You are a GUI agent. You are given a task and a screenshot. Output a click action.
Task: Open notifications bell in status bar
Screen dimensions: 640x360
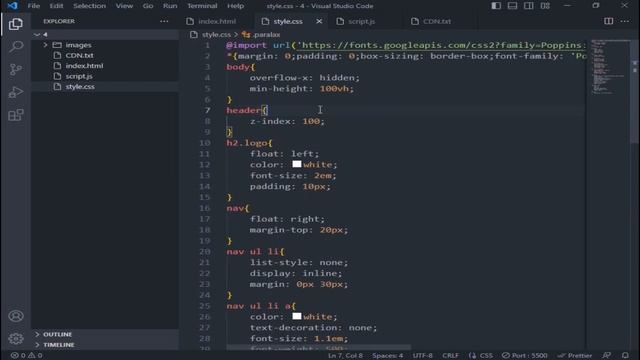pos(625,355)
